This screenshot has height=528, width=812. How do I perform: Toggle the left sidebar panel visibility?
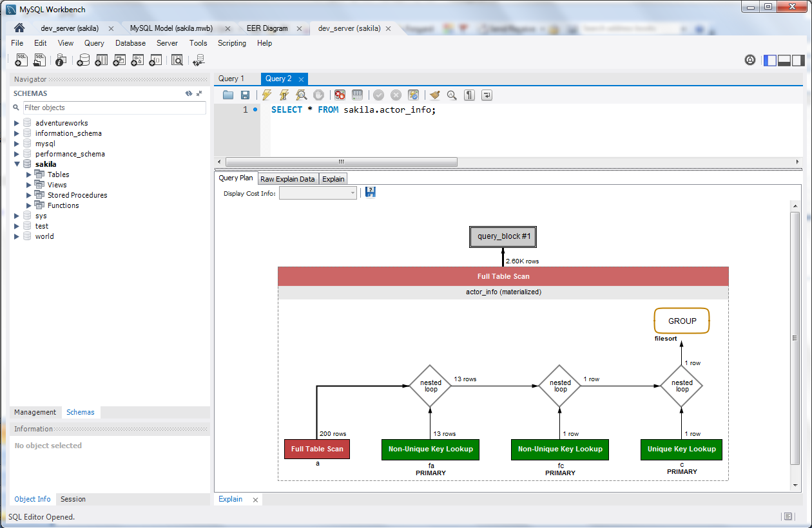click(770, 61)
